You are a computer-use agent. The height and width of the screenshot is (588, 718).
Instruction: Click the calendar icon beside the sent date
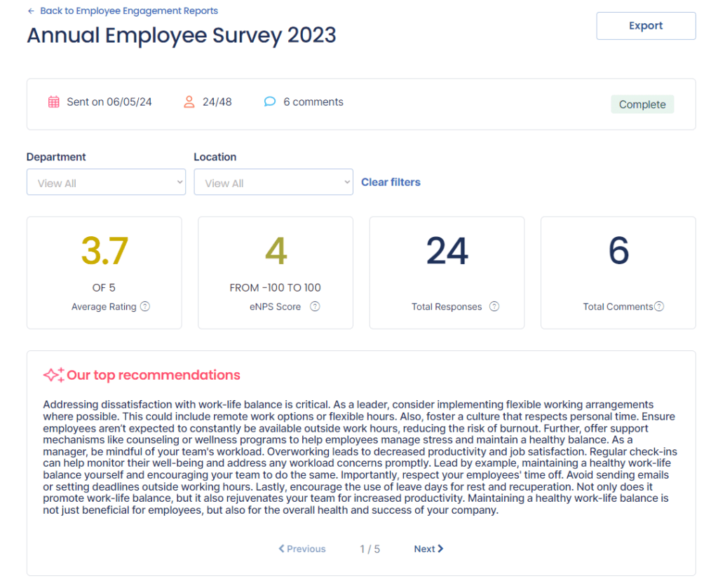(x=53, y=102)
